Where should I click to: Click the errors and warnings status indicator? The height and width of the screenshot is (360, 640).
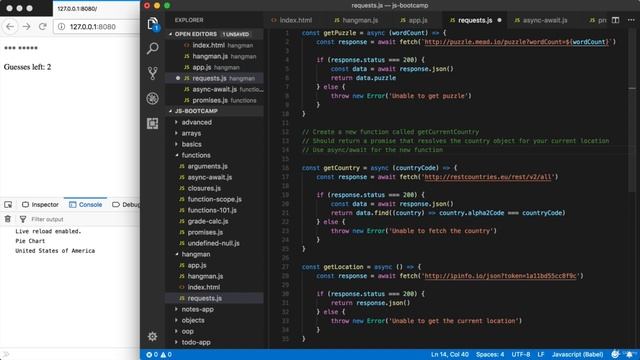pos(159,355)
